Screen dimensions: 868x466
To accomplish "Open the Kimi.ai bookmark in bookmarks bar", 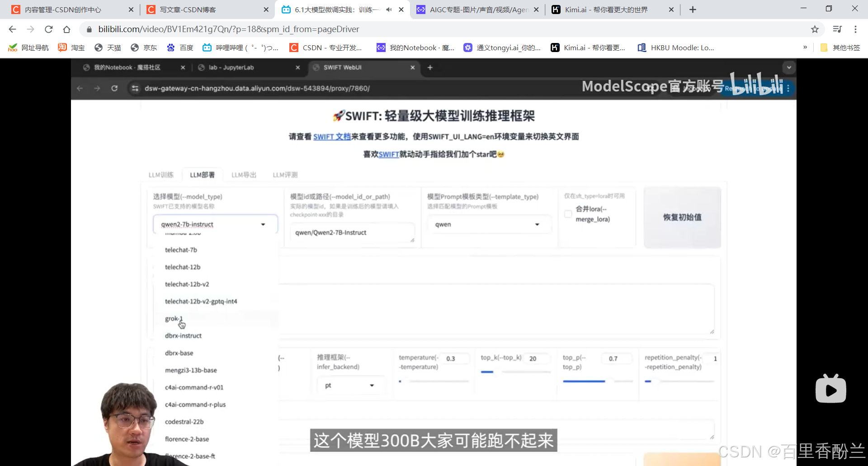I will click(588, 48).
